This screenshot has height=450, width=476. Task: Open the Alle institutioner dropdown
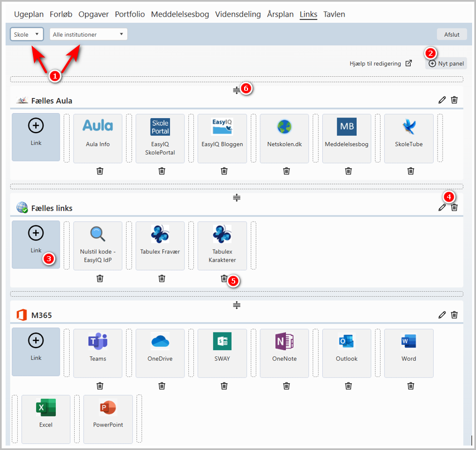(x=88, y=35)
